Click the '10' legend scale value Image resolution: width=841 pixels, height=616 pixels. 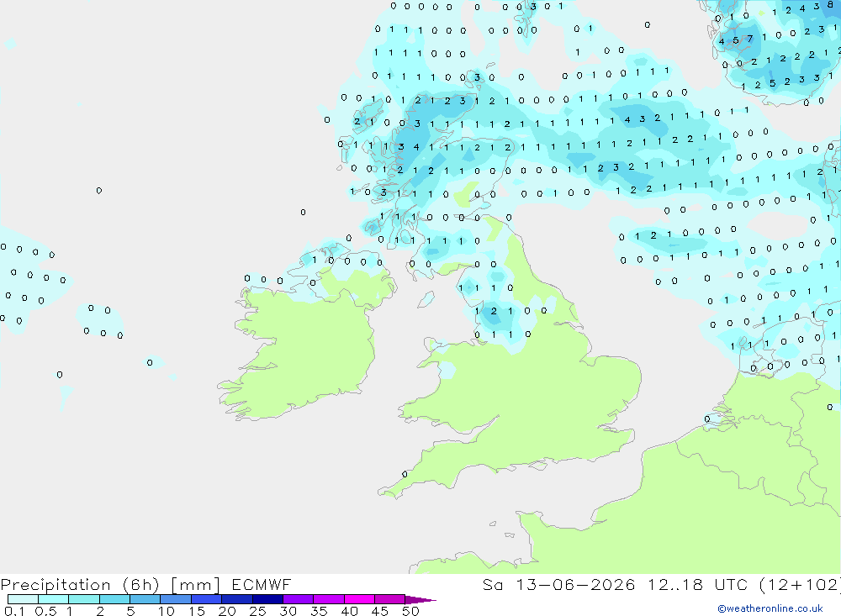(x=166, y=611)
